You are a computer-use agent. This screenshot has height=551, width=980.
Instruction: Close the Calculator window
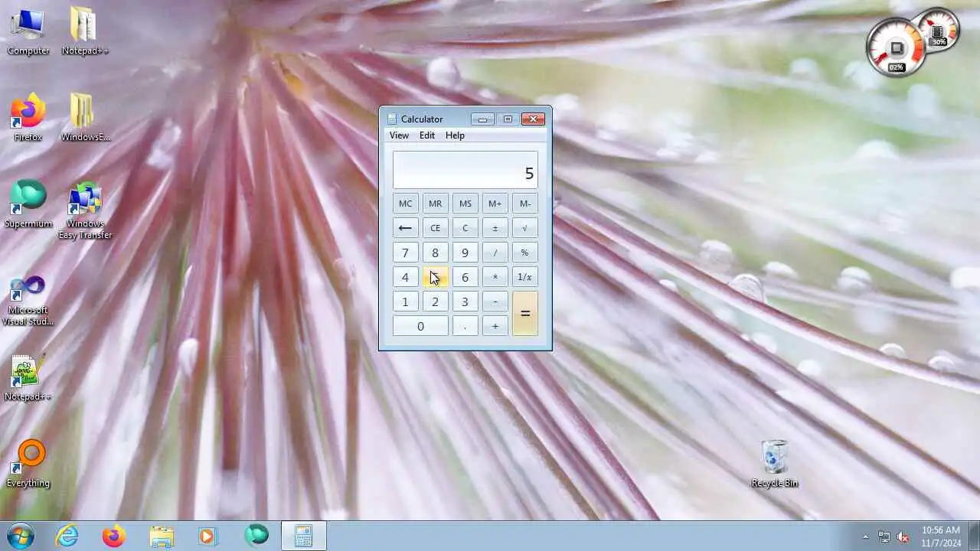(533, 119)
